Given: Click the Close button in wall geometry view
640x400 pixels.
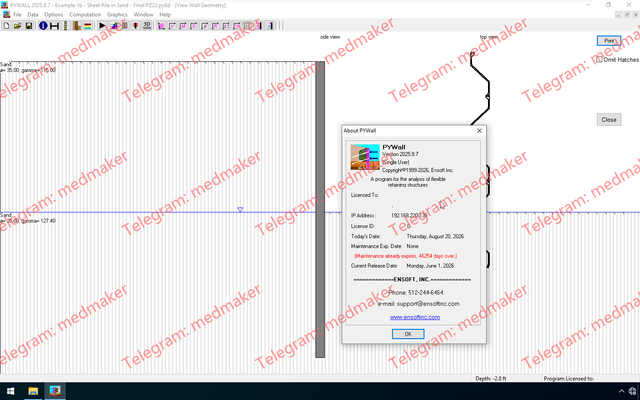Looking at the screenshot, I should [x=609, y=120].
